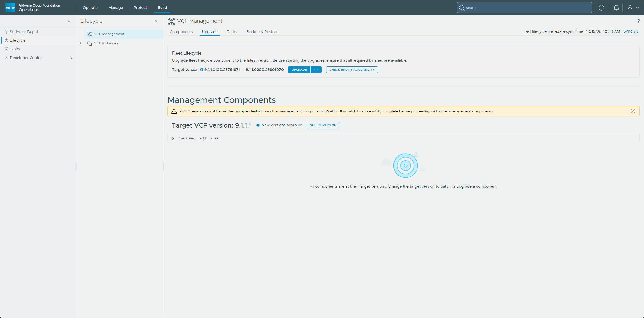Dismiss the VCF Operations warning banner
The height and width of the screenshot is (318, 644).
[x=633, y=111]
